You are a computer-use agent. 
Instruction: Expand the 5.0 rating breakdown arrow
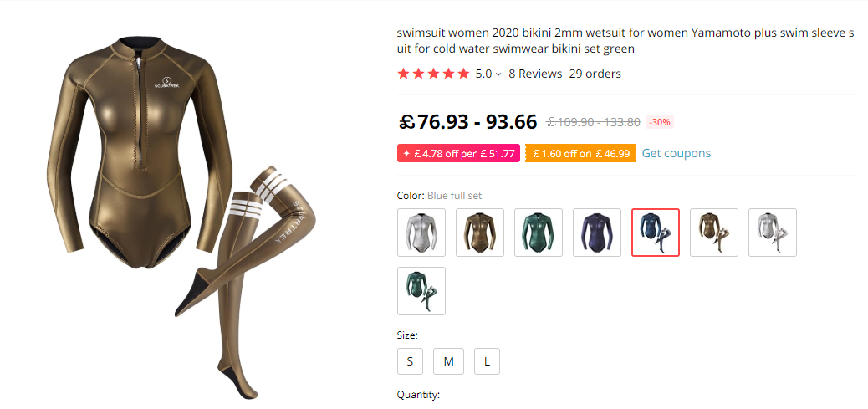pos(498,74)
